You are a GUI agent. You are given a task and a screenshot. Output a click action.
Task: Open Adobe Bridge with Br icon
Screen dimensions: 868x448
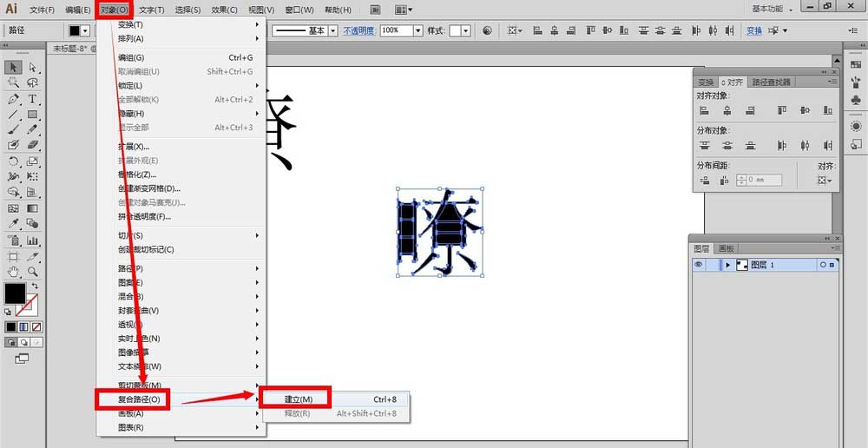click(x=376, y=10)
